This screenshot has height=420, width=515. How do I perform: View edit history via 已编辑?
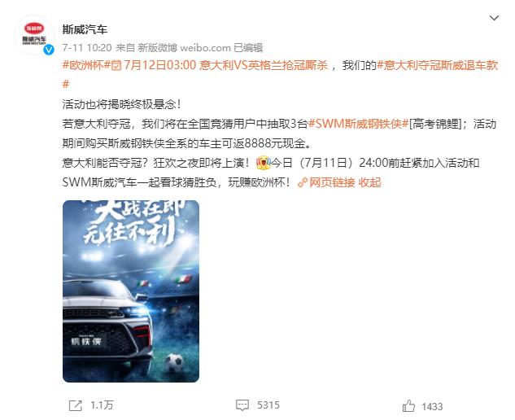[x=248, y=48]
